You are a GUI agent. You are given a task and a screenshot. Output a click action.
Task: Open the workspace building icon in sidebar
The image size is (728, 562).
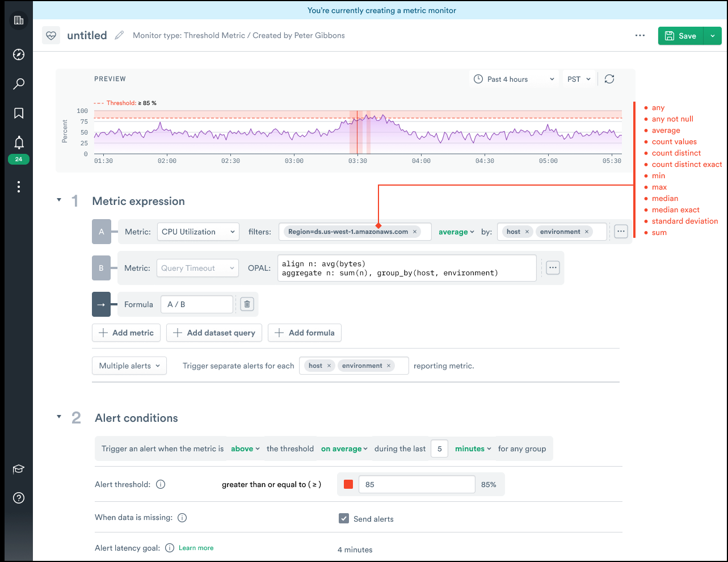(19, 20)
